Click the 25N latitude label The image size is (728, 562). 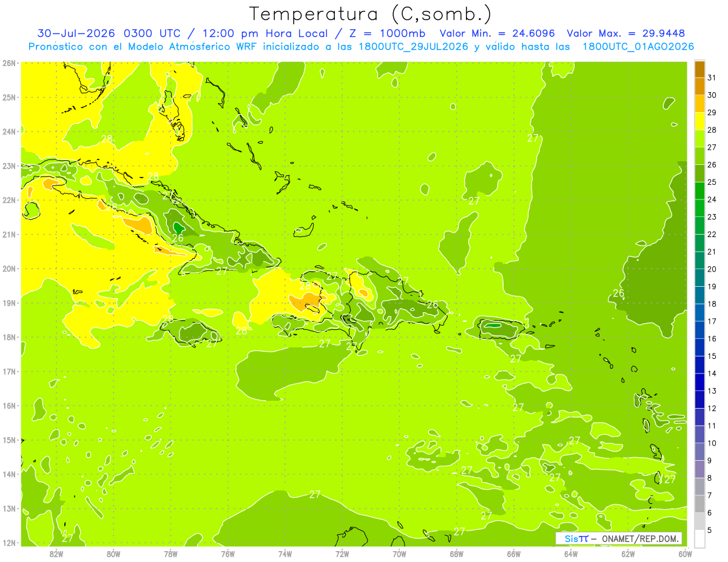click(x=9, y=97)
